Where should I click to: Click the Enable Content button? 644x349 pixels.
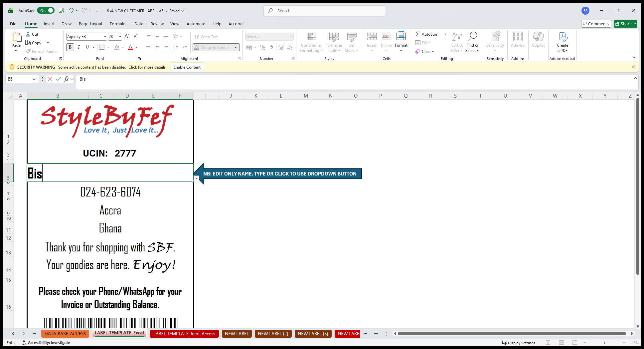(187, 67)
